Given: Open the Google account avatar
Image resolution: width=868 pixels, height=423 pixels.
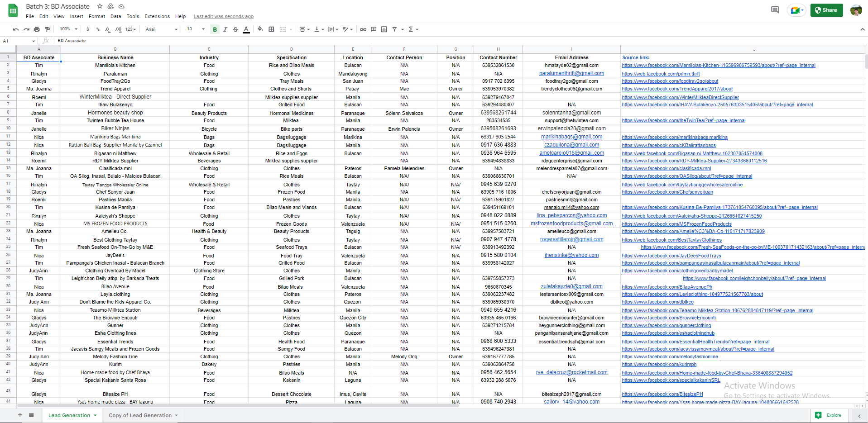Looking at the screenshot, I should [856, 10].
